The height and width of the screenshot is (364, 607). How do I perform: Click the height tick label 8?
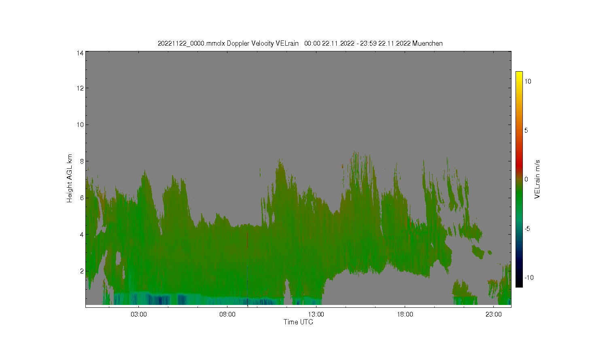pos(82,161)
